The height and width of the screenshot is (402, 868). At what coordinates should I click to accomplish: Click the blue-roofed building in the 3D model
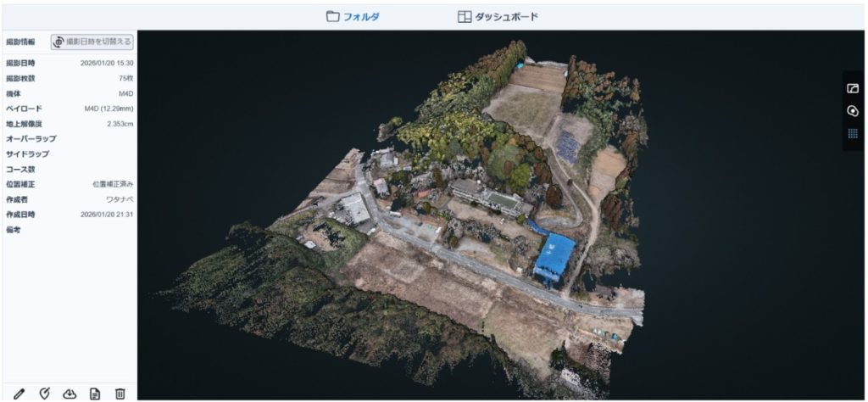[x=555, y=254]
